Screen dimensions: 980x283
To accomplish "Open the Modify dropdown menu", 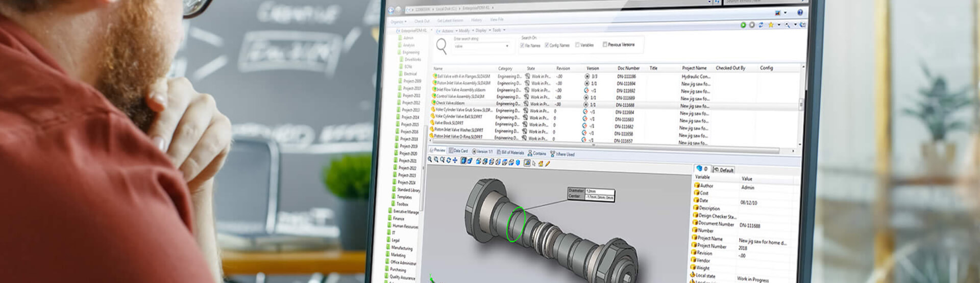I will pyautogui.click(x=465, y=31).
